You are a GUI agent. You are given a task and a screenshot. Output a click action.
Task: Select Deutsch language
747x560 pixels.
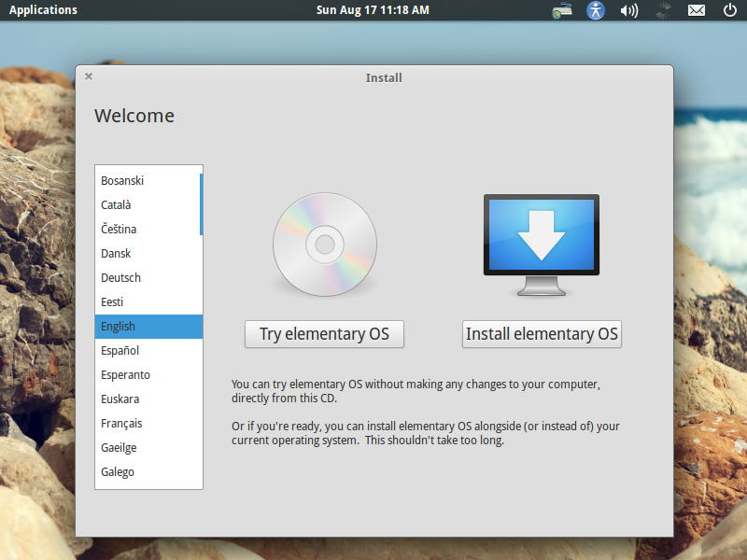[148, 278]
